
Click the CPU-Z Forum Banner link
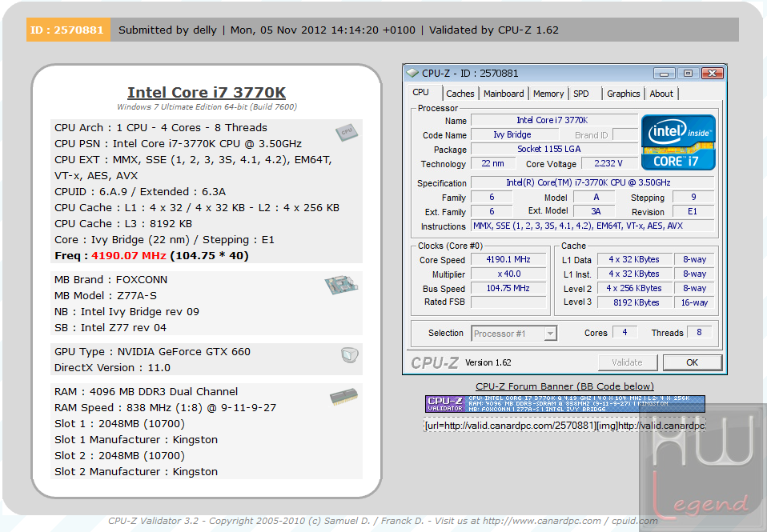[565, 386]
